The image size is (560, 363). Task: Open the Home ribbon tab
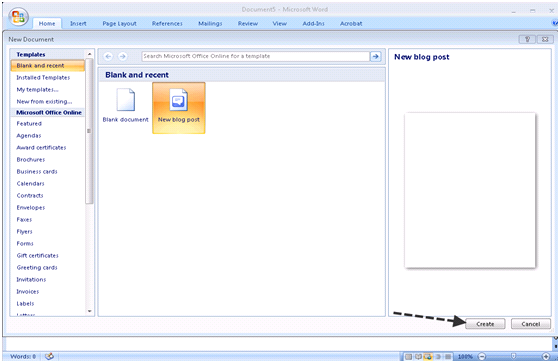(47, 24)
